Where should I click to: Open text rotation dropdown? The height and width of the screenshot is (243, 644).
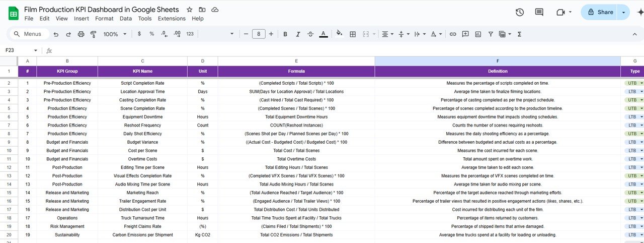click(x=436, y=34)
